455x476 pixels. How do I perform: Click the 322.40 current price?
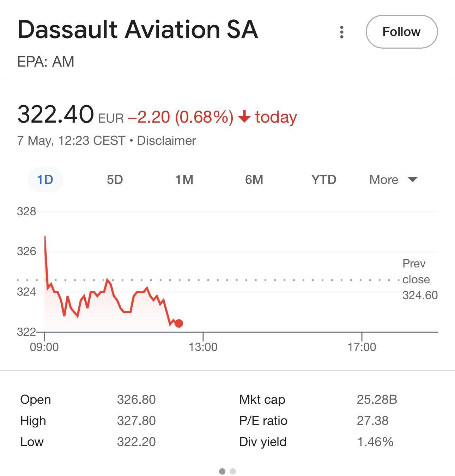click(55, 114)
